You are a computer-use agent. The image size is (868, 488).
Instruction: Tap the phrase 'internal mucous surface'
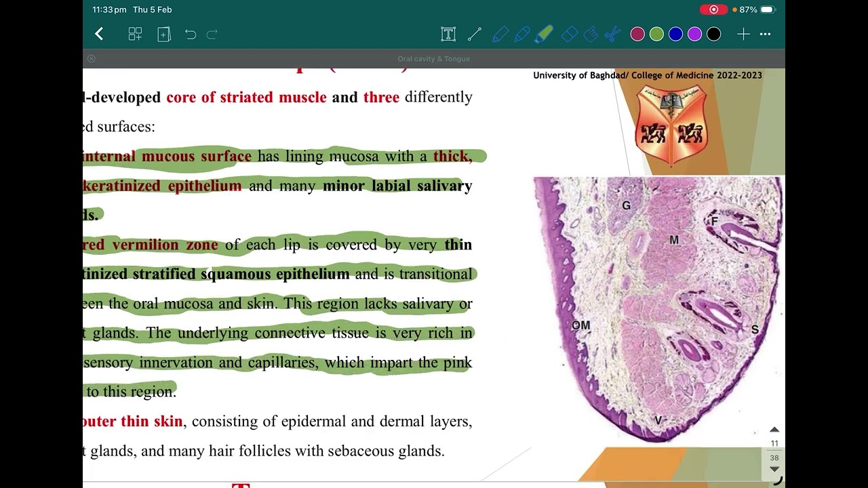[167, 156]
